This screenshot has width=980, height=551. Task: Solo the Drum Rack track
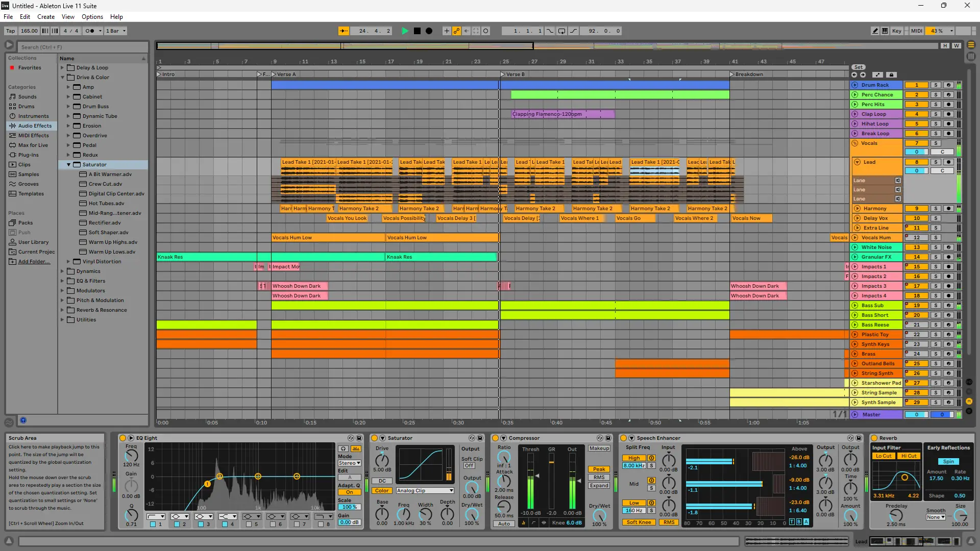(936, 85)
